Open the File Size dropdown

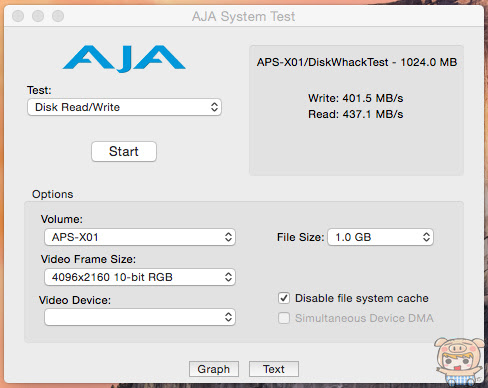tap(380, 237)
